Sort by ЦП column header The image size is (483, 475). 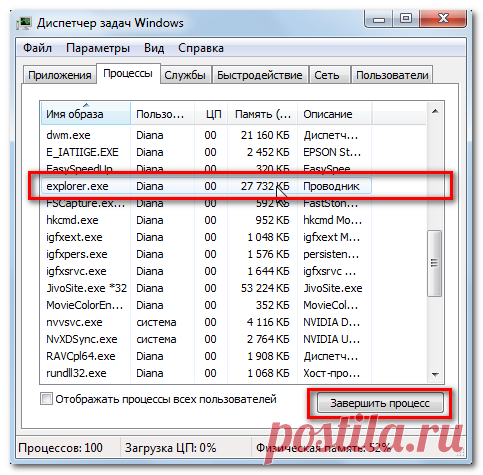pyautogui.click(x=211, y=114)
